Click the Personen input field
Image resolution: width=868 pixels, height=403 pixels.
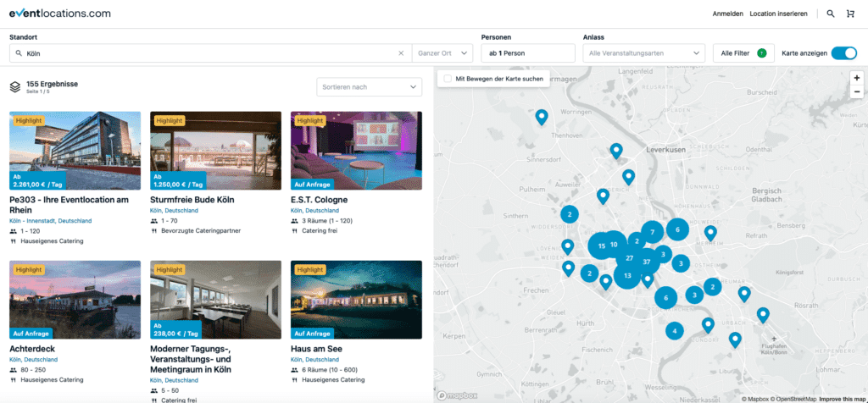(527, 53)
